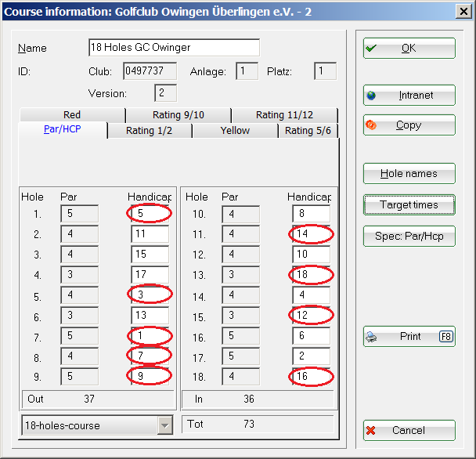Click the Handicap field for hole 3
Image resolution: width=476 pixels, height=459 pixels.
tap(150, 255)
